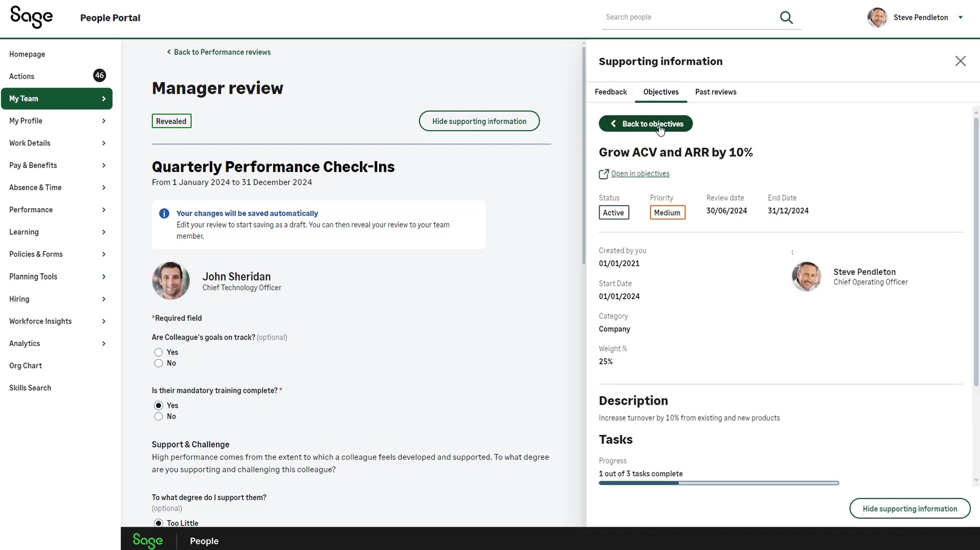Click the external link icon beside Open in objectives
This screenshot has width=980, height=550.
[603, 174]
